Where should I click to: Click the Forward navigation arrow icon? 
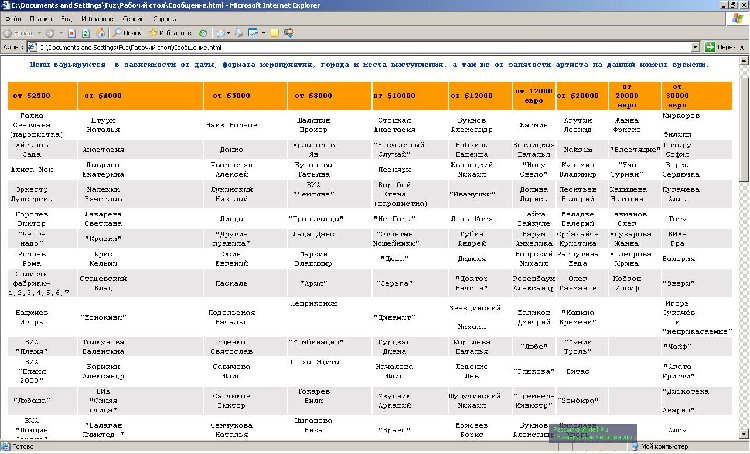coord(50,33)
